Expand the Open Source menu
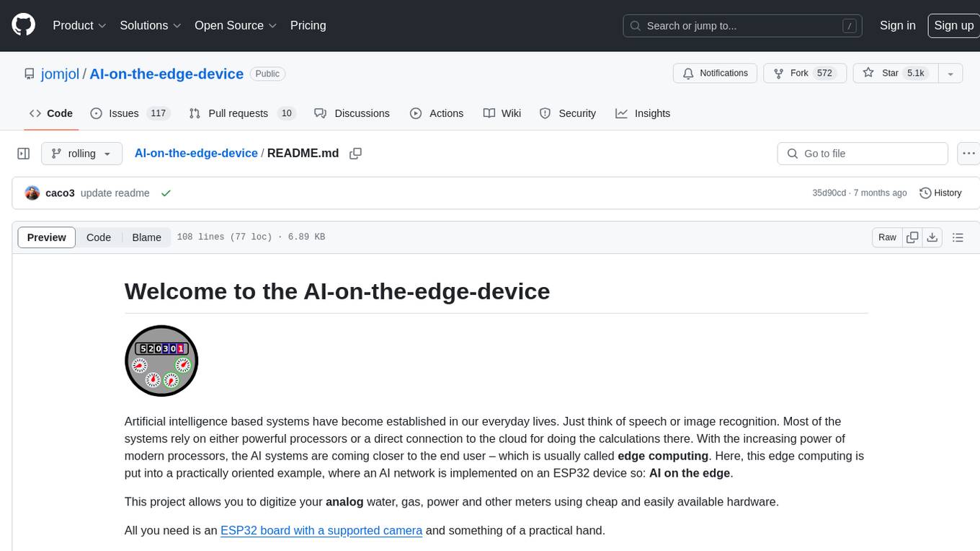This screenshot has height=551, width=980. (236, 25)
